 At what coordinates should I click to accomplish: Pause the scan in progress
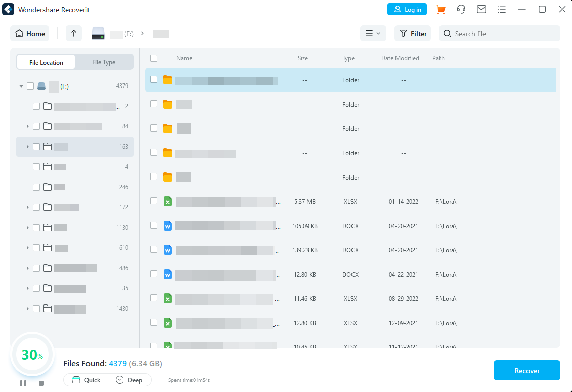point(23,383)
